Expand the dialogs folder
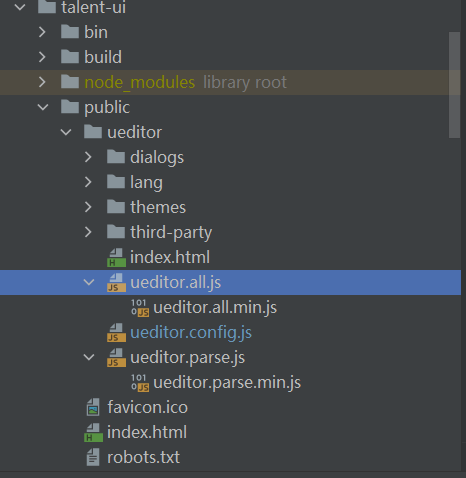The image size is (466, 478). click(88, 157)
